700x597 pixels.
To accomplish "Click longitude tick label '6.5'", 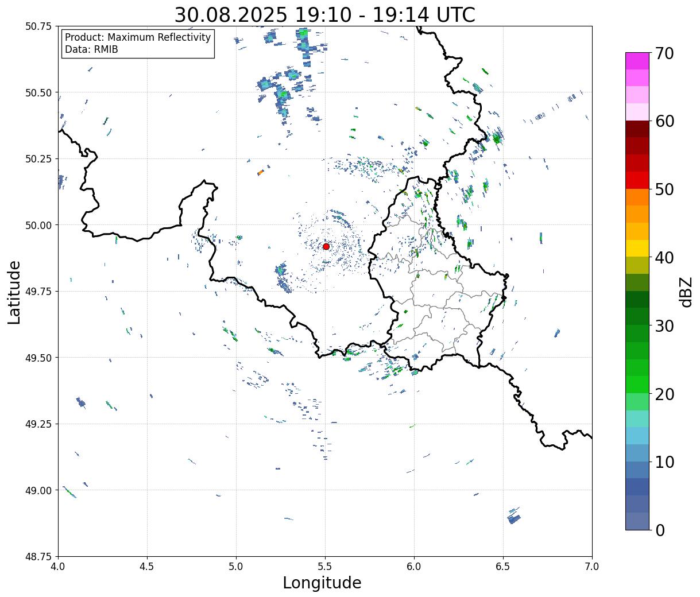I will [503, 567].
